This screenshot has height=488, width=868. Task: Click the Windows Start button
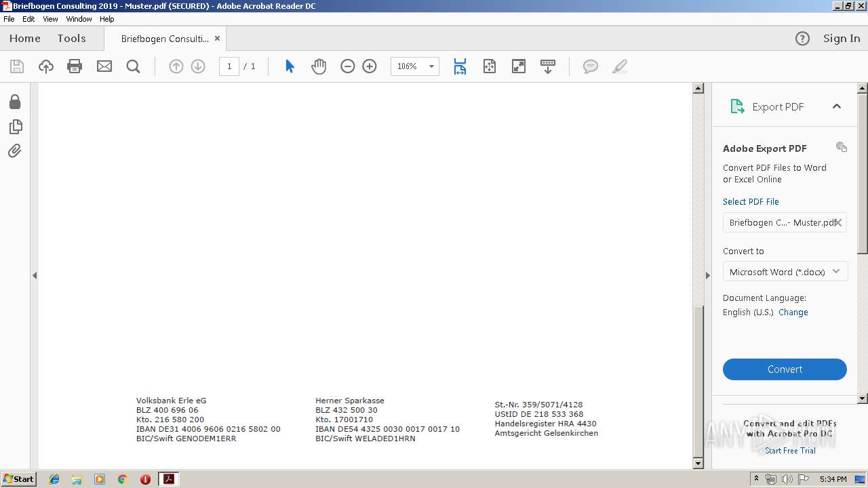click(18, 479)
